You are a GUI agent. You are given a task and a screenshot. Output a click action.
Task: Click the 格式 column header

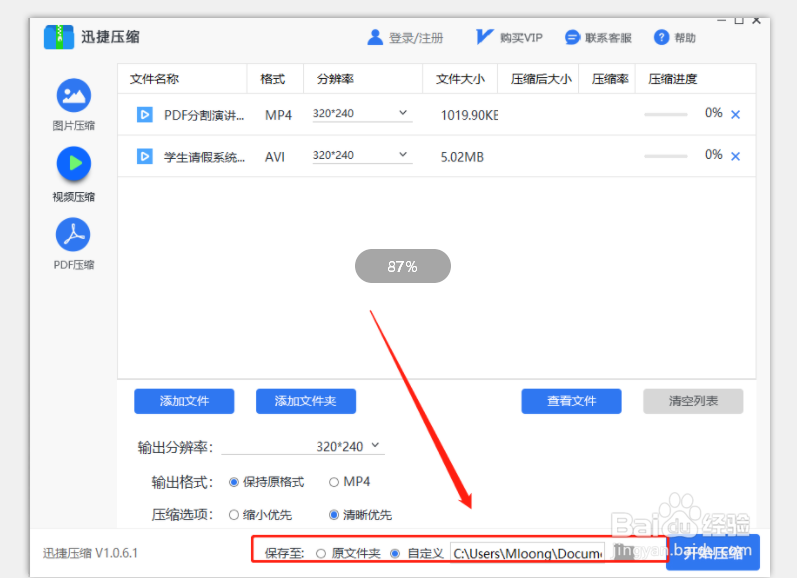272,79
